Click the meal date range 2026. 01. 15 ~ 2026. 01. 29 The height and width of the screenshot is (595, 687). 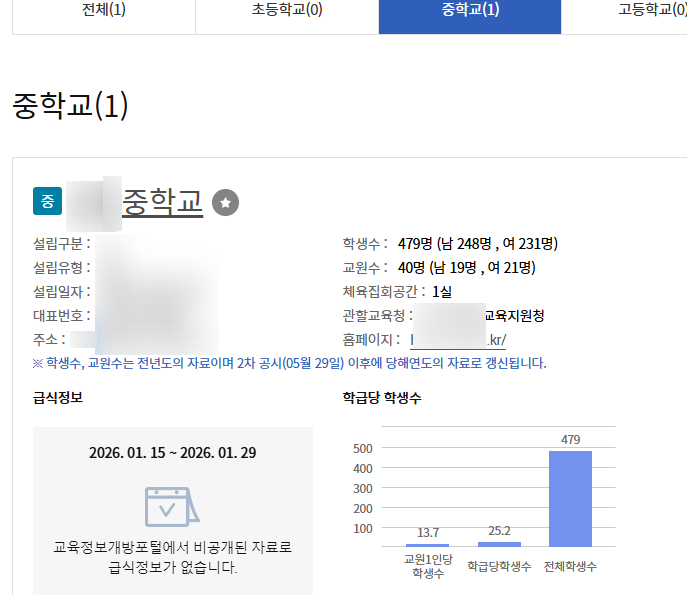(x=173, y=453)
